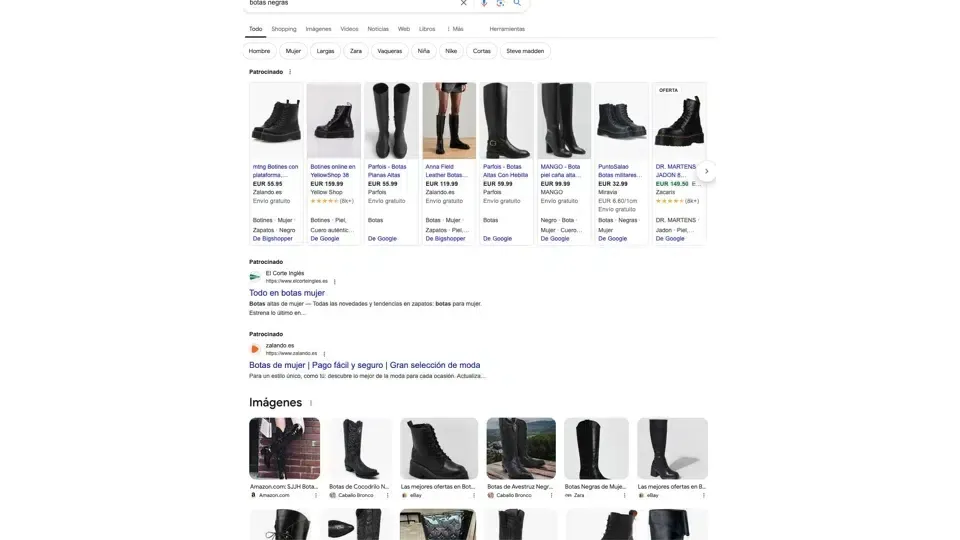Open MANGO Bota piel caña alta link
The image size is (960, 540).
[561, 171]
